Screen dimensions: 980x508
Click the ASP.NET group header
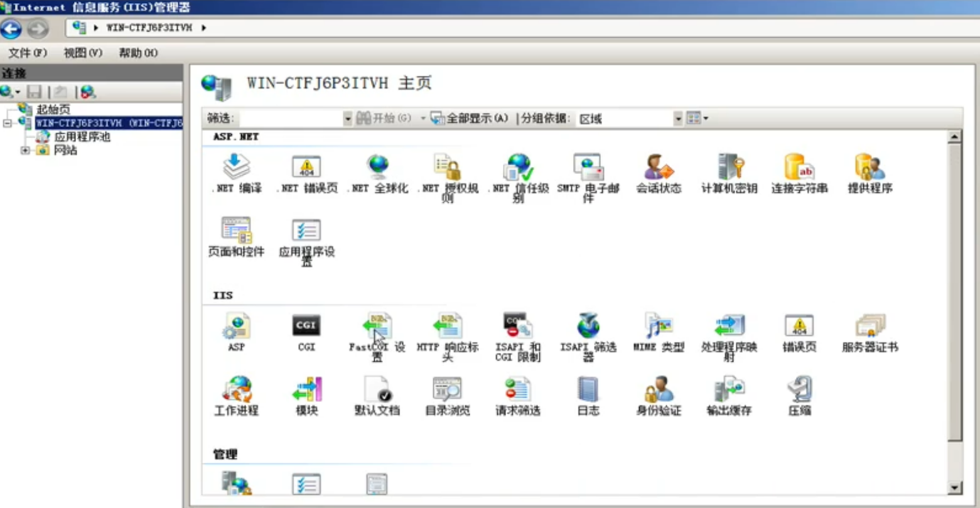[235, 136]
